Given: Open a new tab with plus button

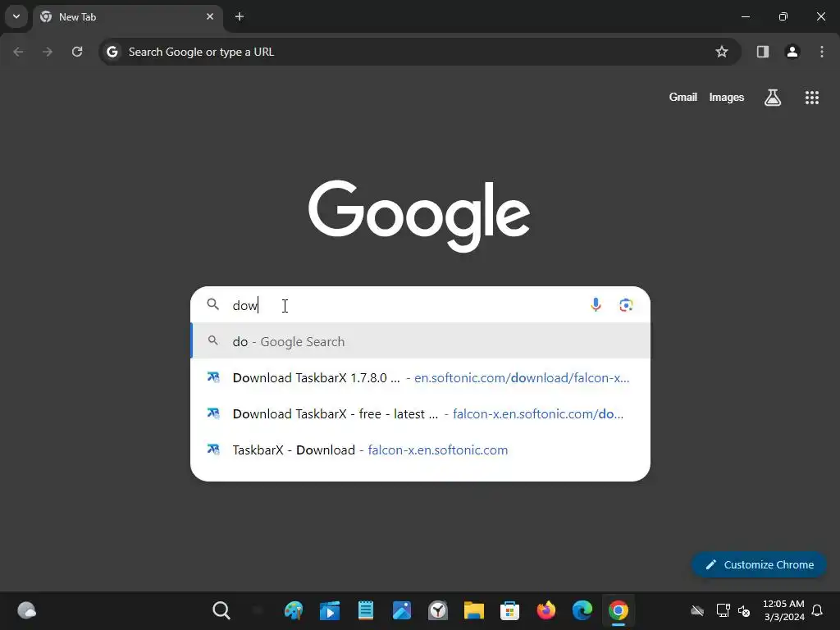Looking at the screenshot, I should click(240, 16).
